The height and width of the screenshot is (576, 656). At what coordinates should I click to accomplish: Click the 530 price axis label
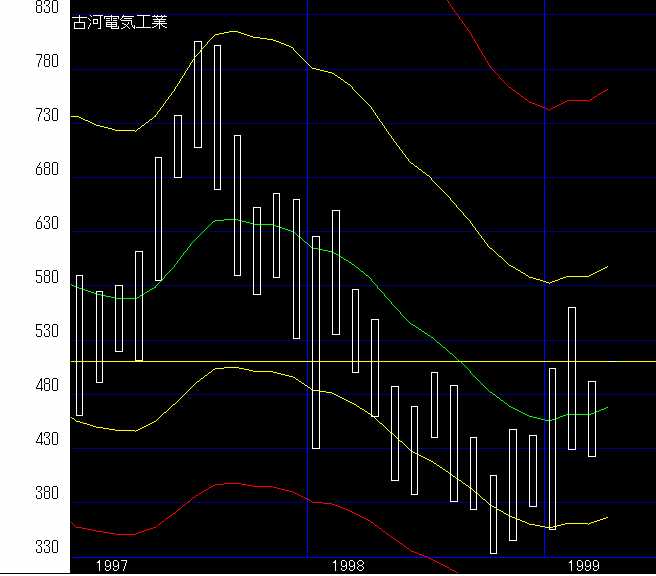pos(19,332)
